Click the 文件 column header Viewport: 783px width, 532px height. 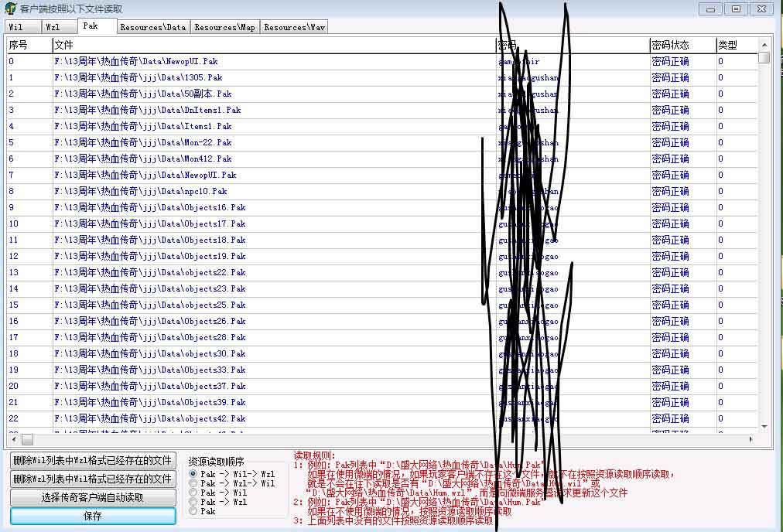click(274, 45)
